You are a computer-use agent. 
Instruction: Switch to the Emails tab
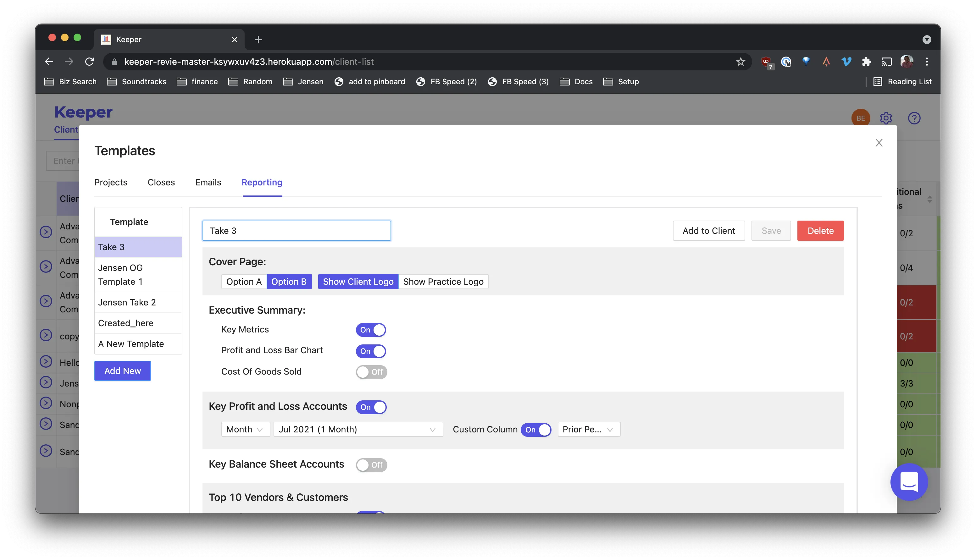208,182
